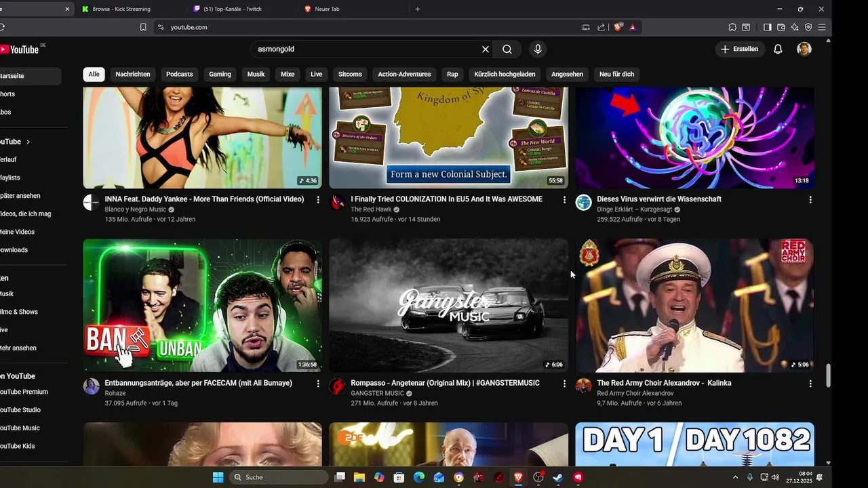Click the DAY 1 DAY 1082 thumbnail
This screenshot has height=488, width=868.
694,444
